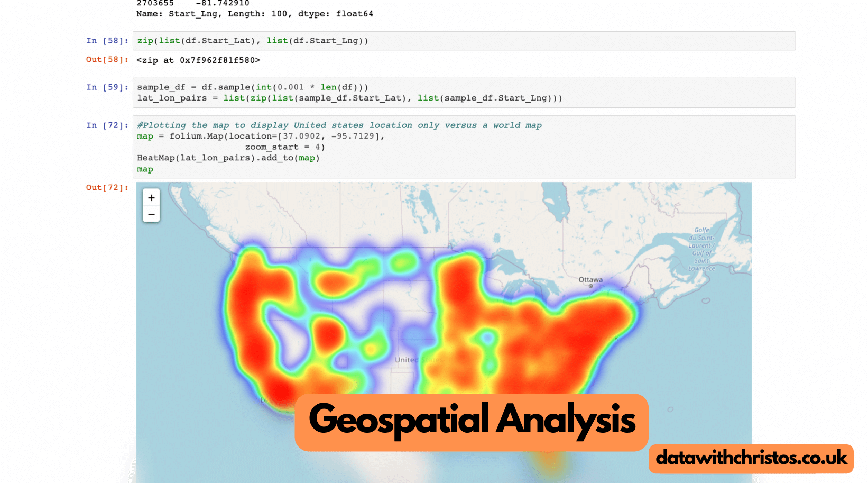Select the HeatMap line in the code cell
Viewport: 868px width, 483px height.
227,158
